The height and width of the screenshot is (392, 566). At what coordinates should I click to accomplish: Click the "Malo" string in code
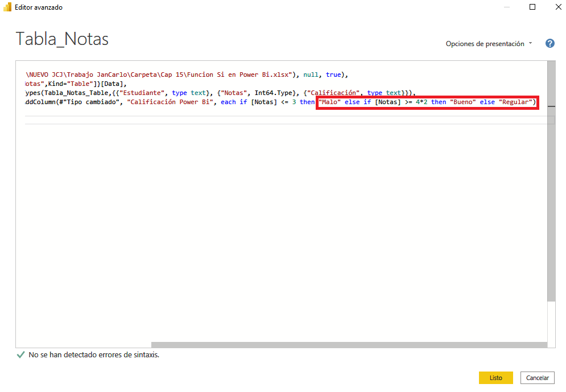click(x=329, y=102)
